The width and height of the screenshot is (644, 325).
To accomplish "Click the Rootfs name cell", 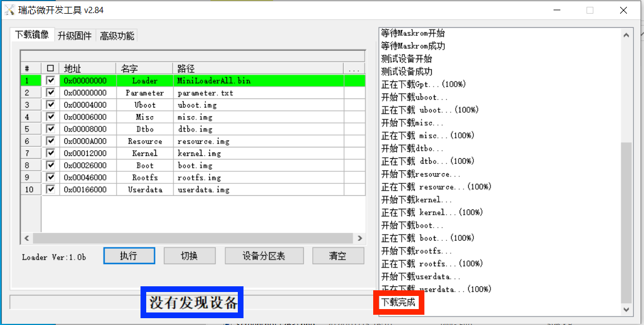I will click(x=145, y=178).
